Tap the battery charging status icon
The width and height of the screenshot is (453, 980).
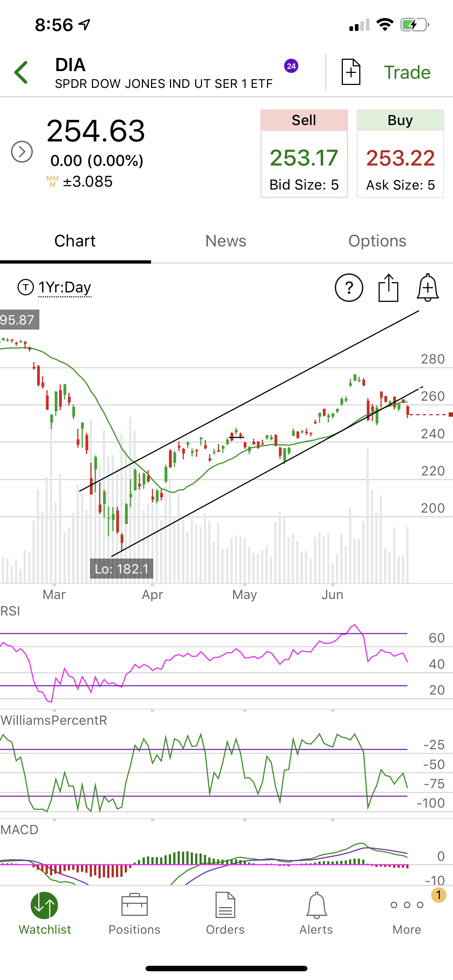coord(415,25)
